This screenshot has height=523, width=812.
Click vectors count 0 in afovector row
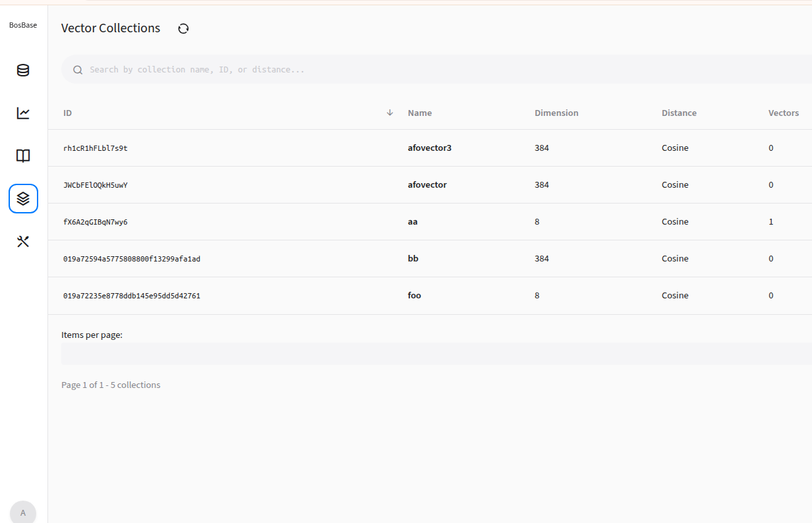coord(771,185)
